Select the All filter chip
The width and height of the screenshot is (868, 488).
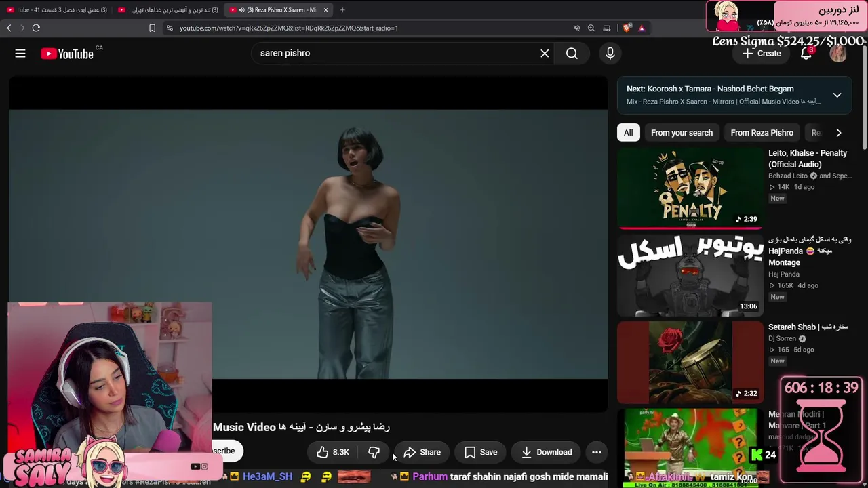pos(629,133)
